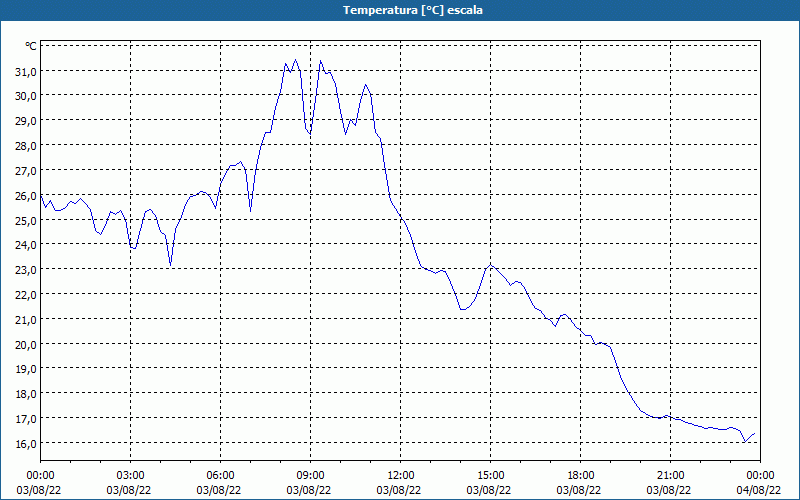
Task: Select the '09:00' time axis label
Action: (x=310, y=476)
